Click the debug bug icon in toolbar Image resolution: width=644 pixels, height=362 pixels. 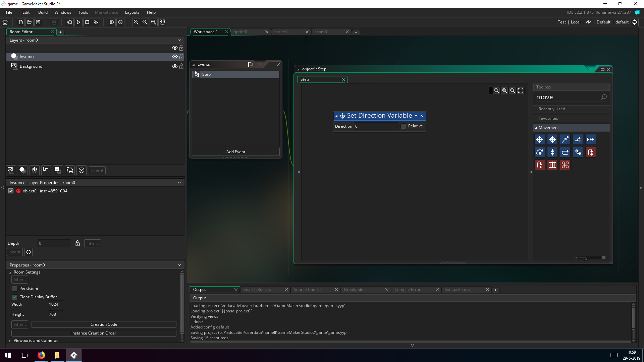(70, 22)
